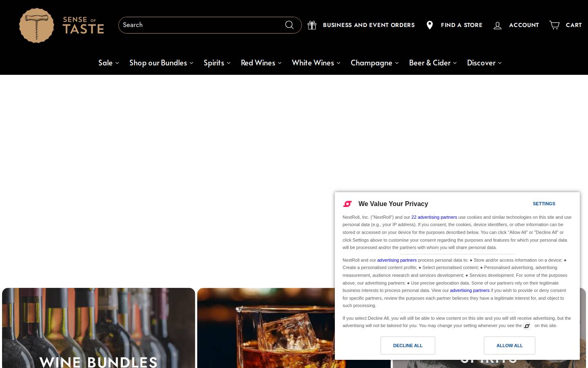
Task: Open the Champagne menu
Action: pos(372,63)
